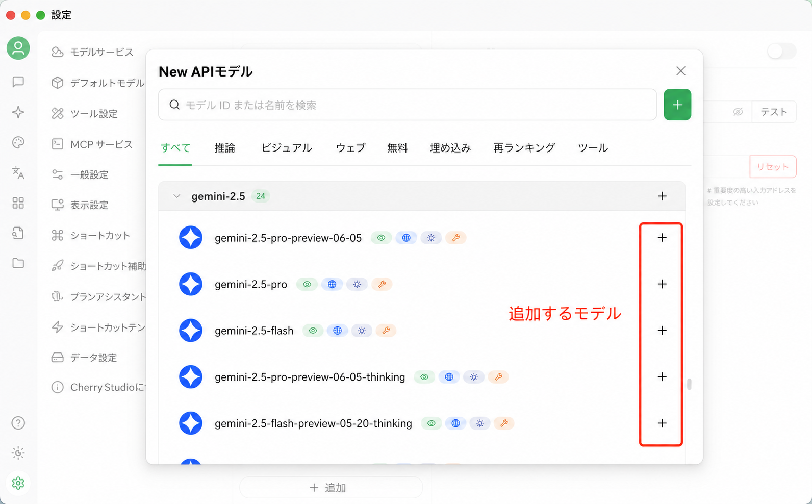Click the gemini-2.5-flash model name

(x=254, y=331)
